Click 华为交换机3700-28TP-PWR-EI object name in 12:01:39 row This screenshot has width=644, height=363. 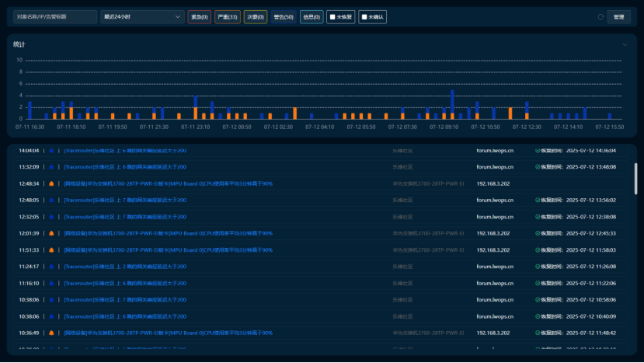pyautogui.click(x=428, y=233)
